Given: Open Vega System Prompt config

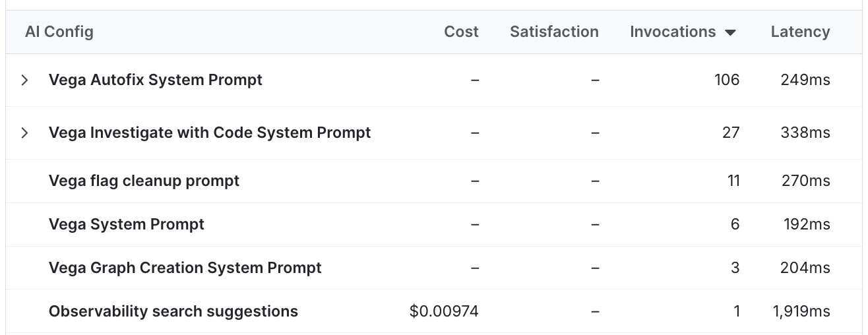Looking at the screenshot, I should click(127, 224).
